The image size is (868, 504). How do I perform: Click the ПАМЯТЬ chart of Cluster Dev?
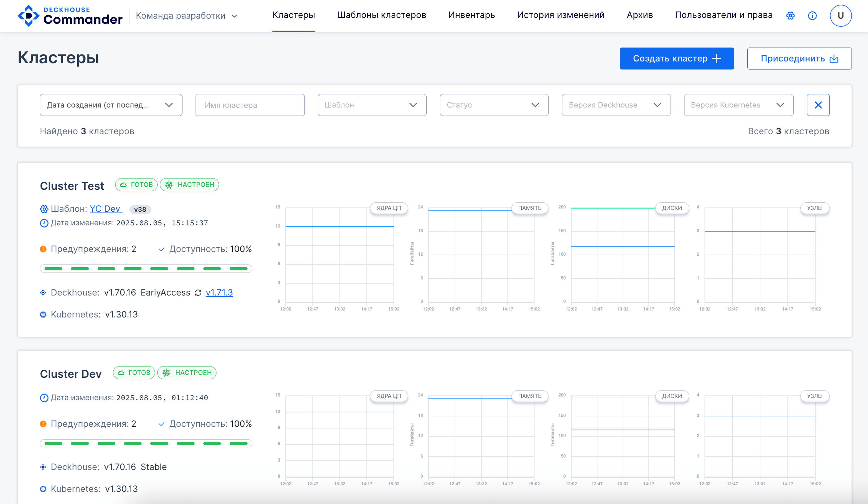(481, 437)
